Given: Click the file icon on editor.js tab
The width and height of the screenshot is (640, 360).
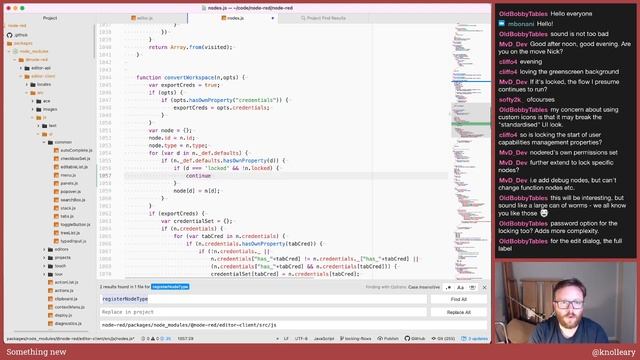Looking at the screenshot, I should (x=133, y=18).
